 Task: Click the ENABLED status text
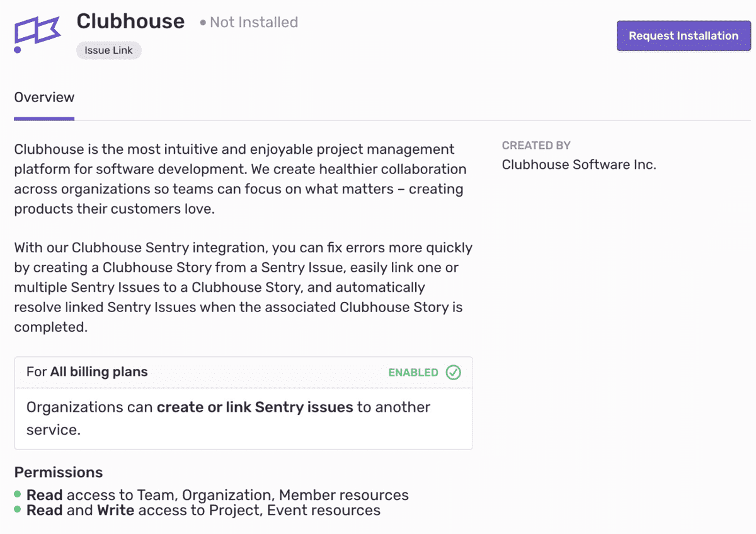413,372
